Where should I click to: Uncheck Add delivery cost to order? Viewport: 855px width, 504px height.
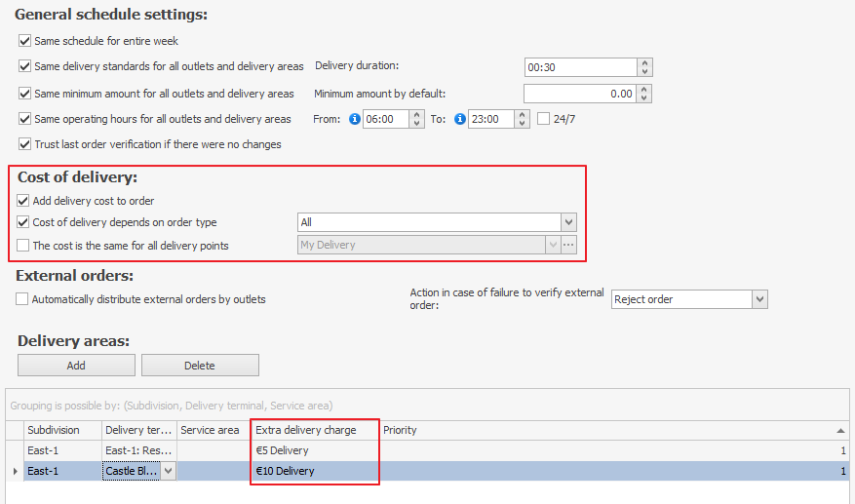(x=24, y=201)
